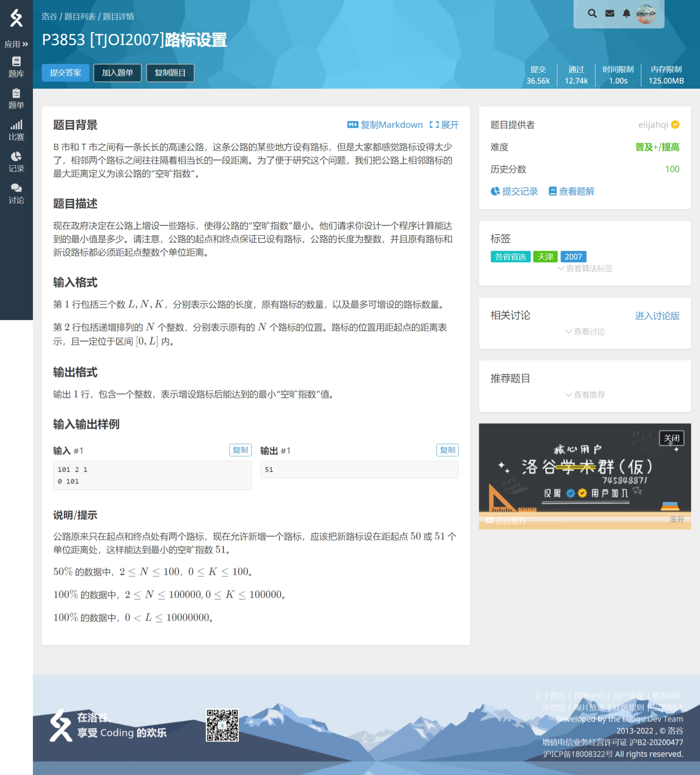Screen dimensions: 700x775
Task: Click the 提交答案 button
Action: coord(65,73)
